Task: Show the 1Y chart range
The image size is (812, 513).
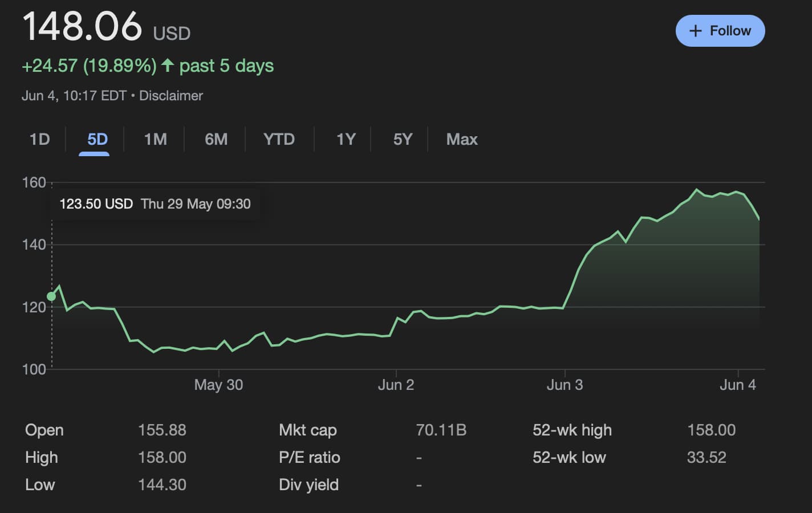Action: tap(346, 139)
